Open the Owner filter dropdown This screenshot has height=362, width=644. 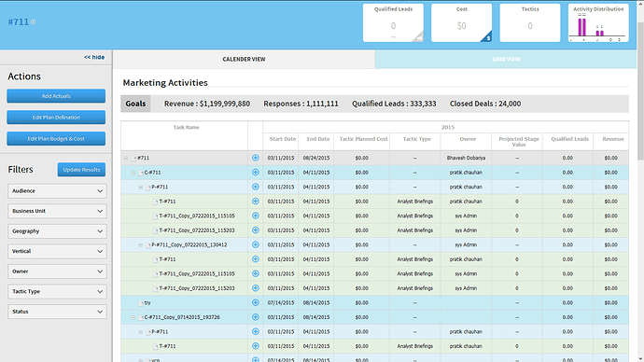(57, 271)
